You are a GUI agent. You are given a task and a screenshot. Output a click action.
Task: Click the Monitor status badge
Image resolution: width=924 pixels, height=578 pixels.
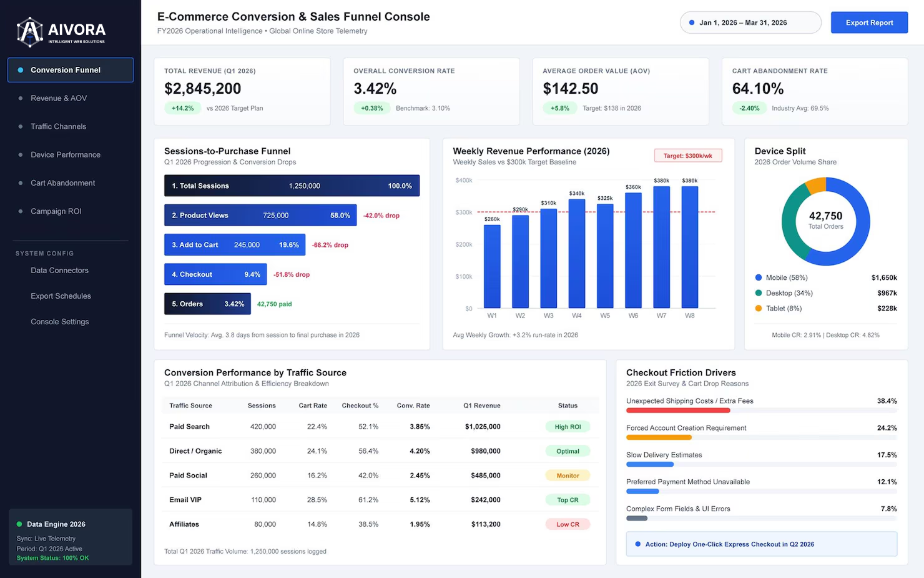pos(568,476)
